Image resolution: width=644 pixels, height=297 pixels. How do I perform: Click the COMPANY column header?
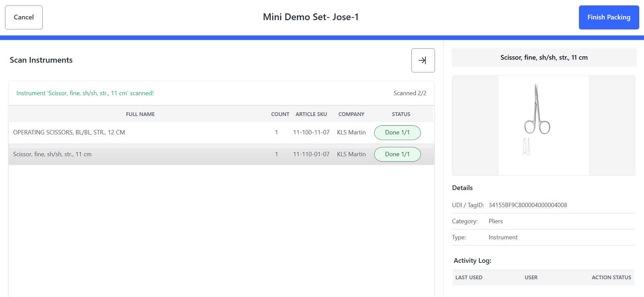click(351, 114)
